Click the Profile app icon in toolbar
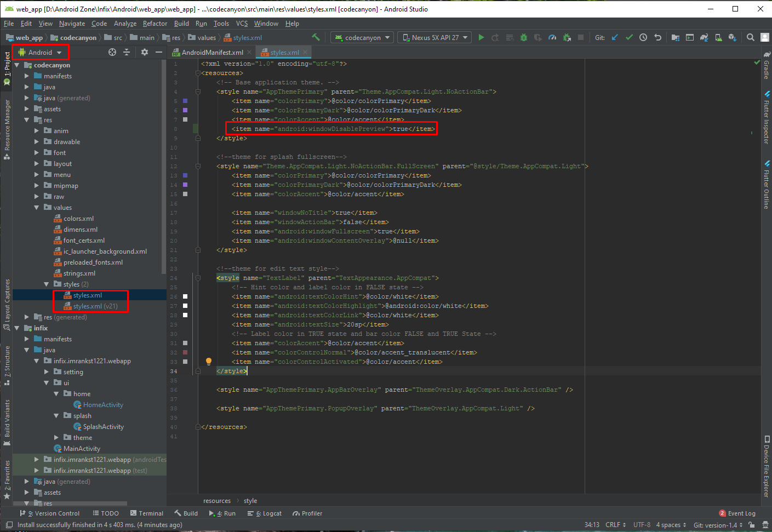This screenshot has width=772, height=532. click(551, 37)
